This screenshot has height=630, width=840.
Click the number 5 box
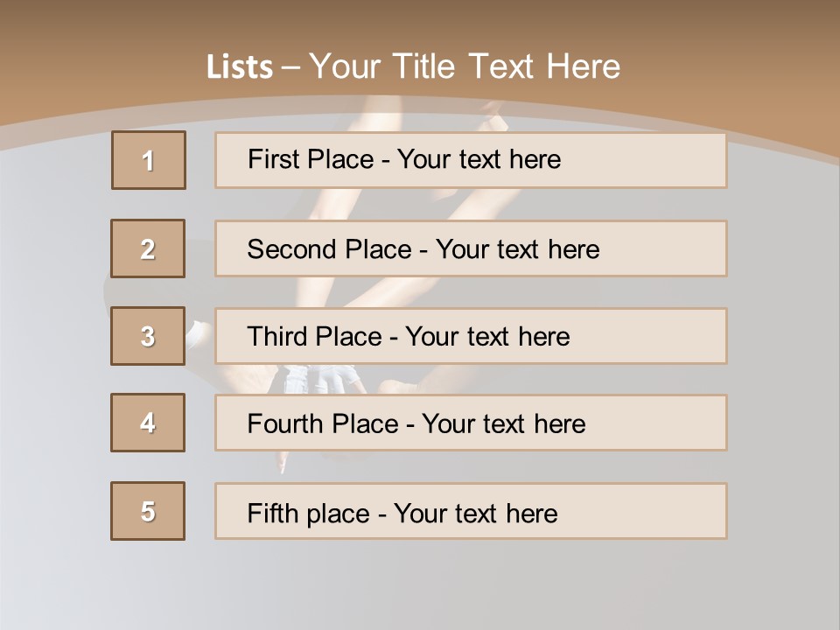click(x=148, y=511)
